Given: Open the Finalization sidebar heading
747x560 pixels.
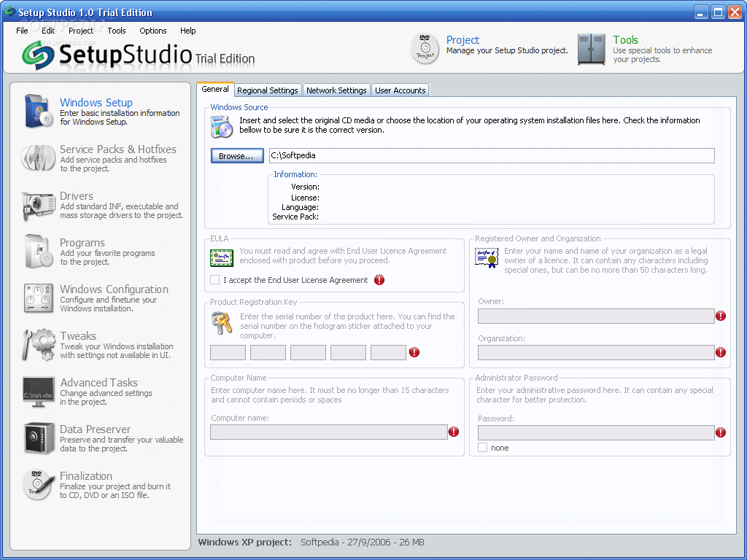Looking at the screenshot, I should click(86, 475).
